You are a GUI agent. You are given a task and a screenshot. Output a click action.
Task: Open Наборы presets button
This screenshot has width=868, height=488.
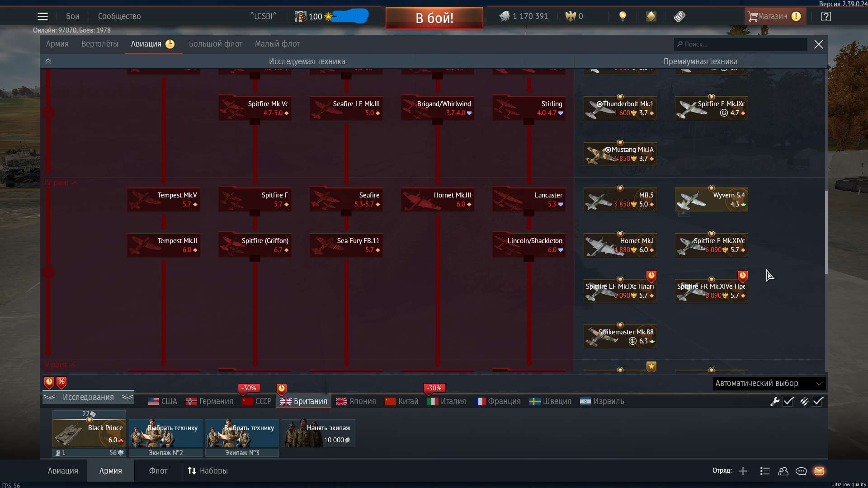tap(208, 471)
